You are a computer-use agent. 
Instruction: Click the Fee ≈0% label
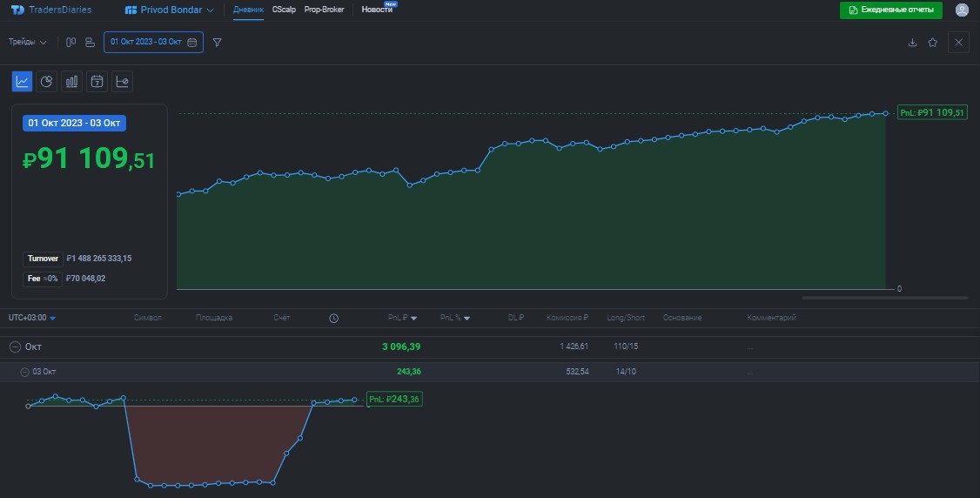(x=43, y=279)
